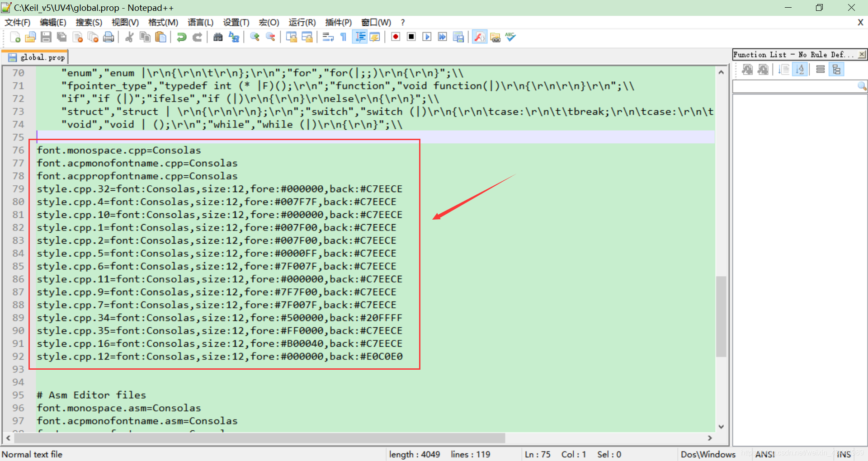
Task: Open Find with the binoculars icon
Action: (x=218, y=38)
